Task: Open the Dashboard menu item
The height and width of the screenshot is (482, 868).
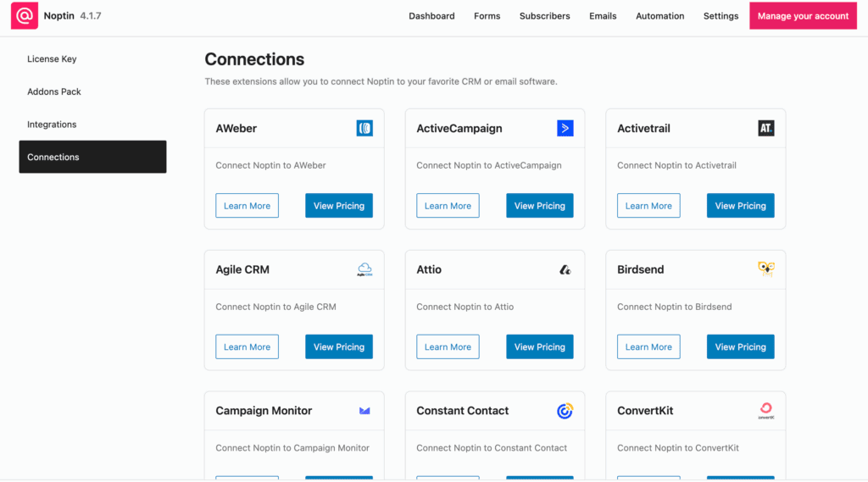Action: tap(431, 16)
